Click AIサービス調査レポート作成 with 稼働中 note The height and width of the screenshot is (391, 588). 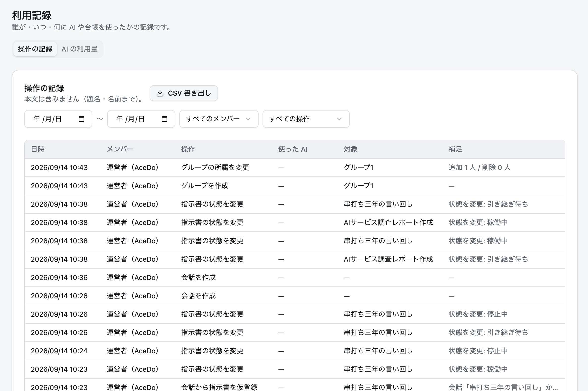pyautogui.click(x=388, y=223)
